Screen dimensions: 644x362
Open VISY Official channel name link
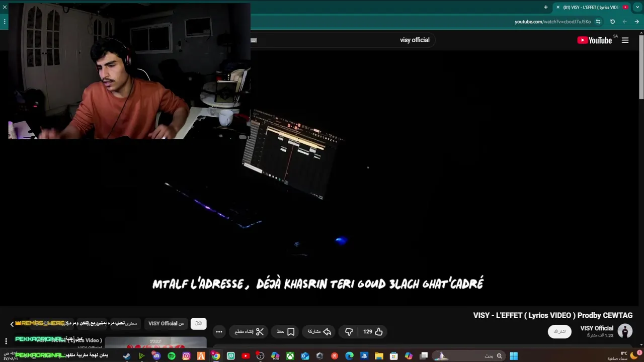tap(597, 328)
